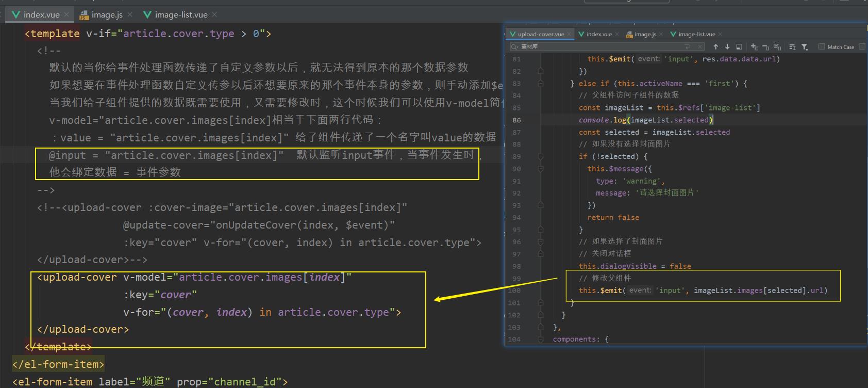Viewport: 868px width, 388px height.
Task: Click the console.log(imageList.selected) line
Action: click(x=646, y=120)
